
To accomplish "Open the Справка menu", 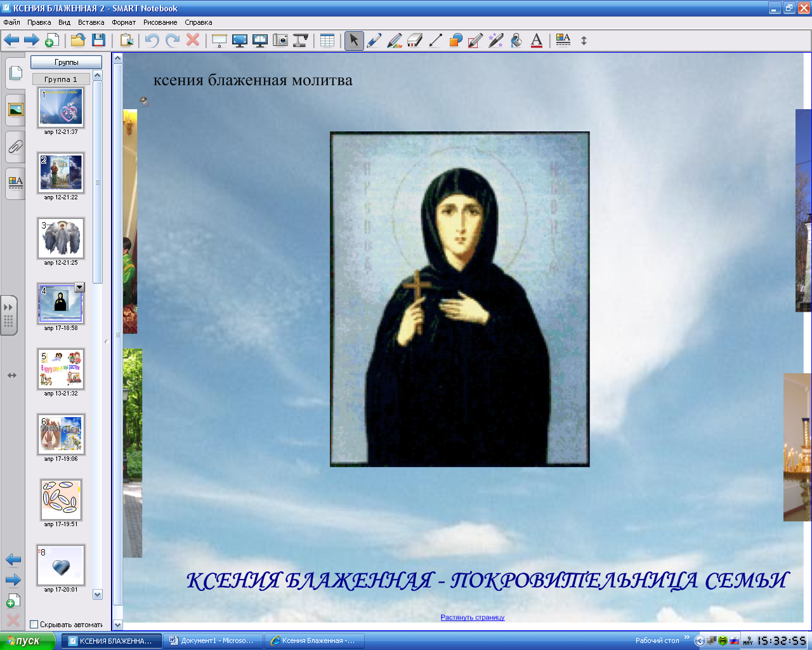I will coord(199,22).
